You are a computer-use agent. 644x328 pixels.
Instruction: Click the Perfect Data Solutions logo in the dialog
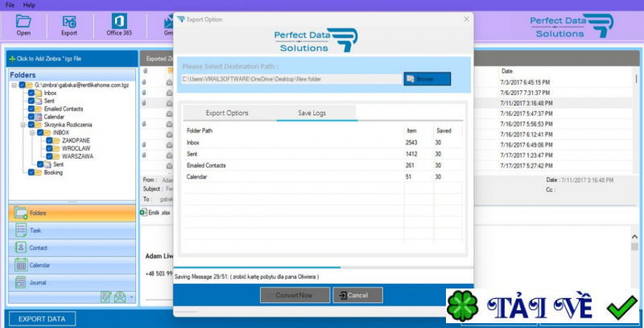(x=316, y=39)
